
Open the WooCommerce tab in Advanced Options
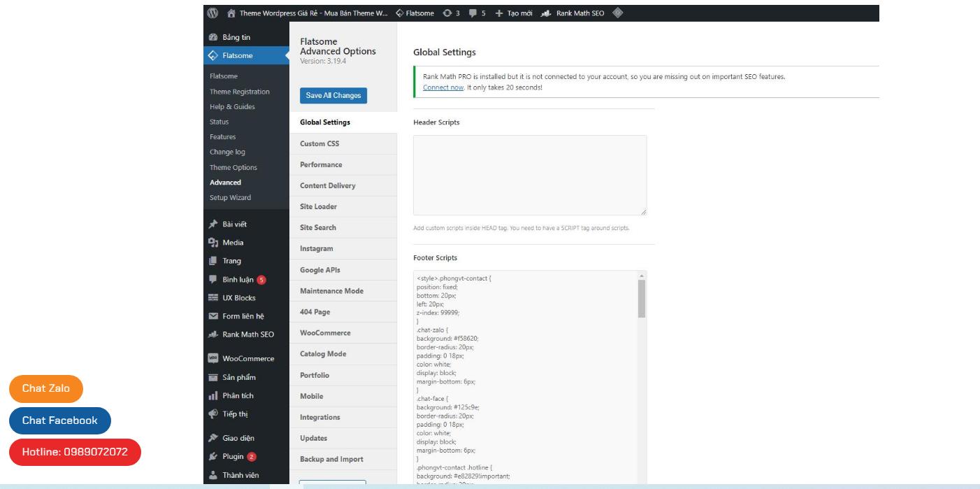click(x=343, y=333)
